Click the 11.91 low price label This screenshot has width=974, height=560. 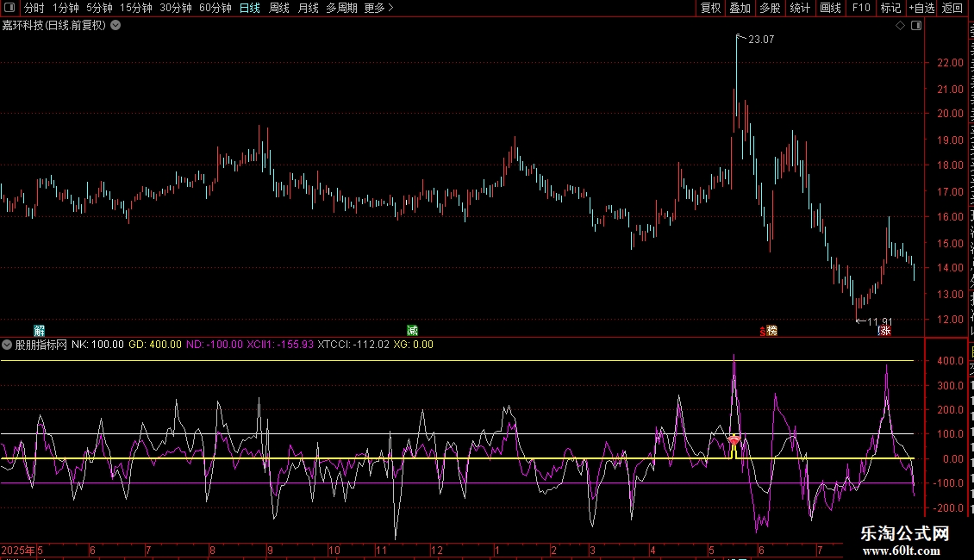click(879, 321)
